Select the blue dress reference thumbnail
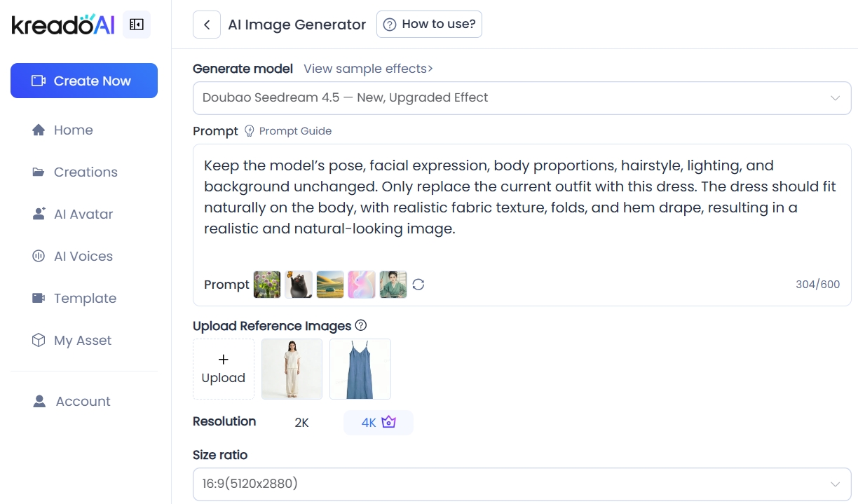 click(x=360, y=369)
